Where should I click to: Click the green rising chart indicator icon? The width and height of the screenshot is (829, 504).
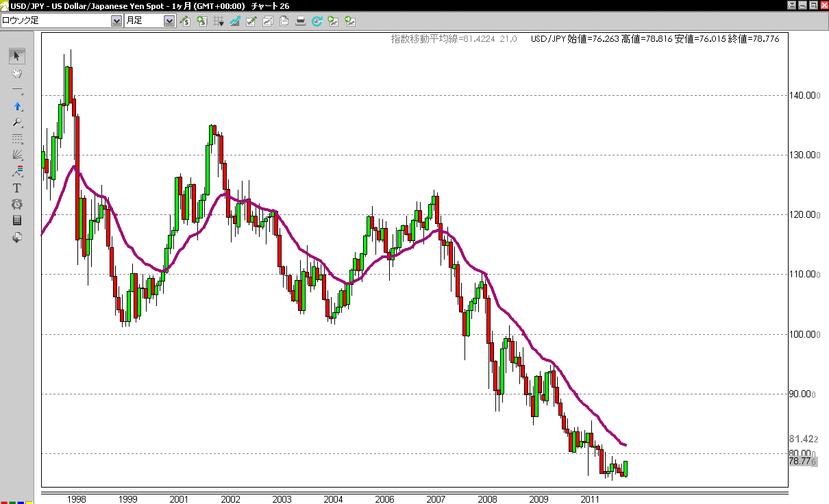235,21
